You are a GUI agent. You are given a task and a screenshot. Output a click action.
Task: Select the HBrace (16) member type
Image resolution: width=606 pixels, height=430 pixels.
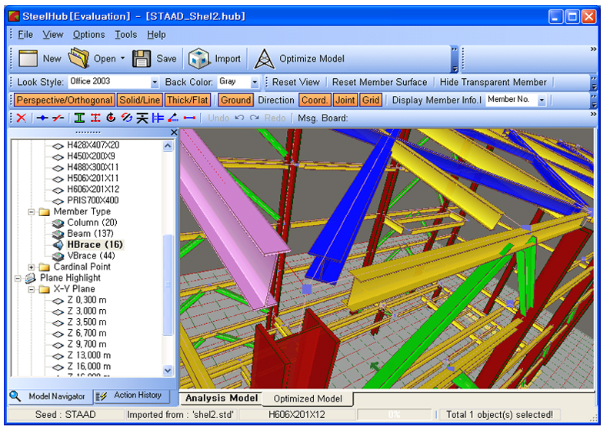click(x=94, y=244)
